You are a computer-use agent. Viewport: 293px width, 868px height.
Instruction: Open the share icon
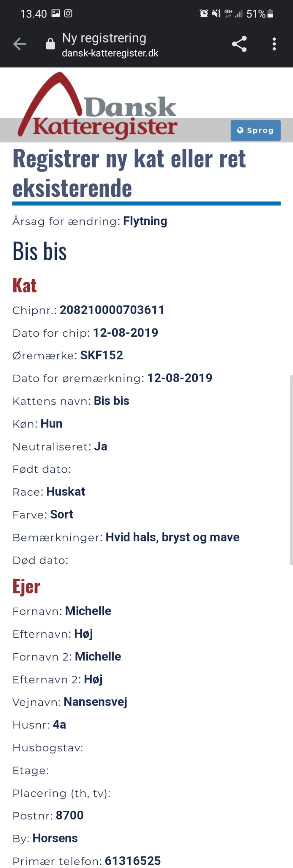pyautogui.click(x=239, y=44)
